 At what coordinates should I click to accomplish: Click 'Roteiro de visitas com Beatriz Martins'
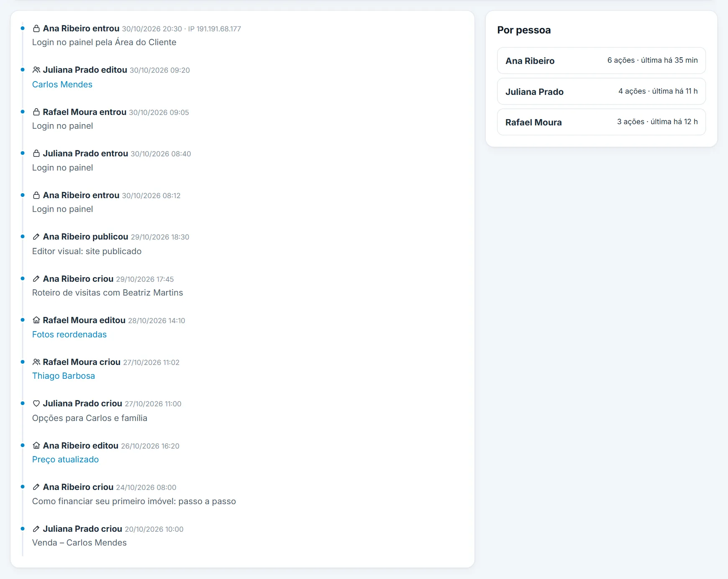tap(108, 293)
